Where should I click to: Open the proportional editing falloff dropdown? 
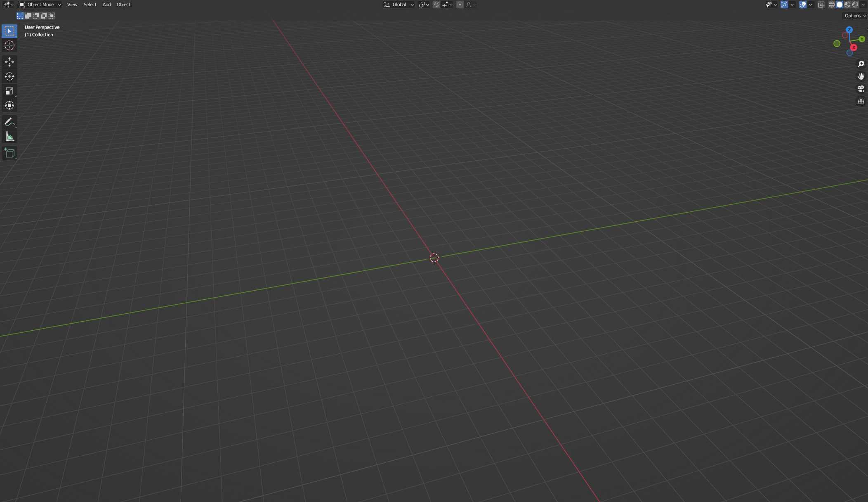[470, 5]
